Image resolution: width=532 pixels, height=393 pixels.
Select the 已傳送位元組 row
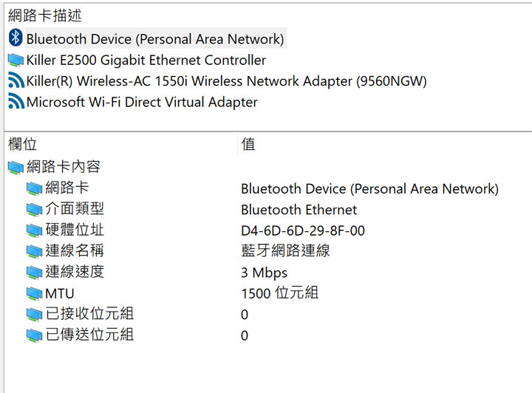(x=89, y=335)
